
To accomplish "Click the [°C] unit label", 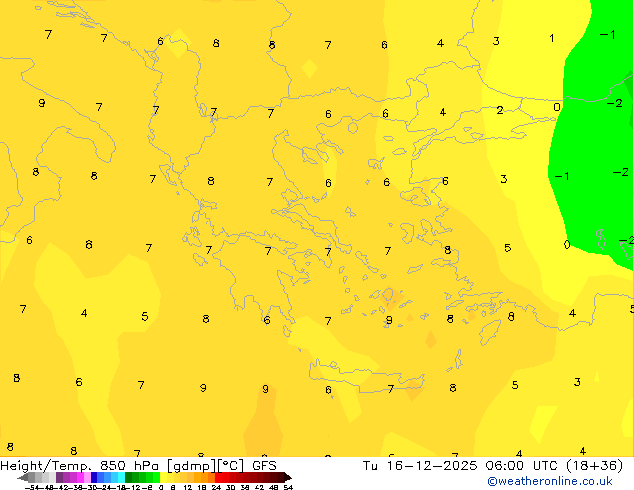I will (231, 465).
